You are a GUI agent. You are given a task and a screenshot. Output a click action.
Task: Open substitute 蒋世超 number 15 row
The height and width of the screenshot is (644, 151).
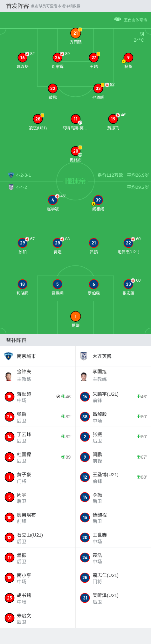click(38, 397)
